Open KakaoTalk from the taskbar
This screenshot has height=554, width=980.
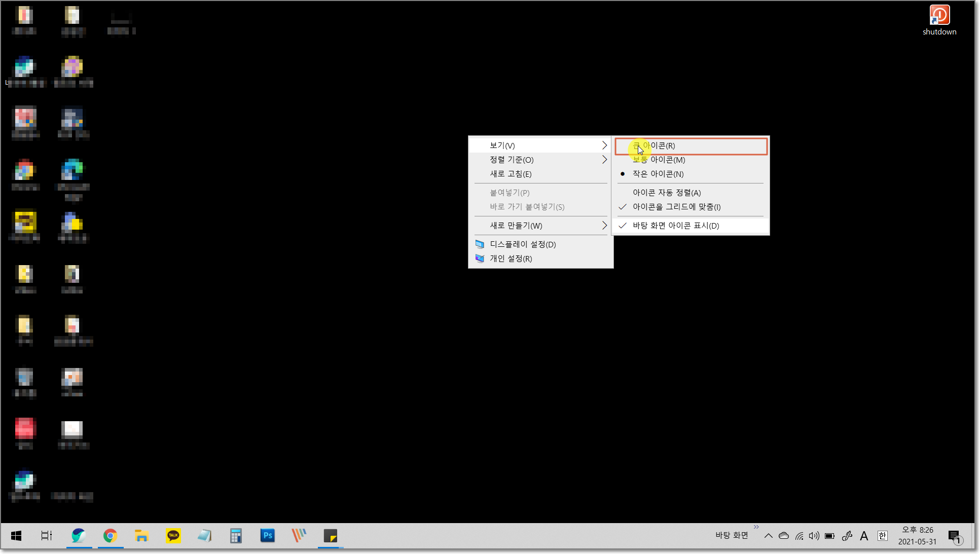coord(173,536)
